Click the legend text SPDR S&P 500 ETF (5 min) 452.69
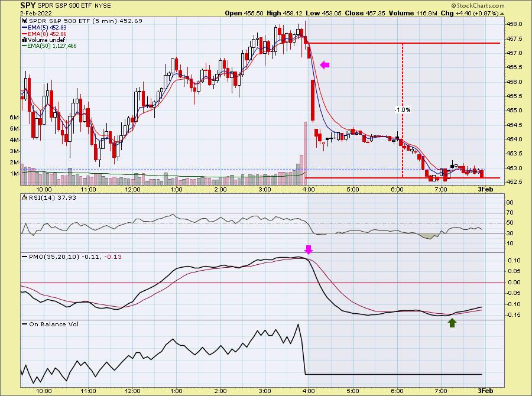 (86, 21)
